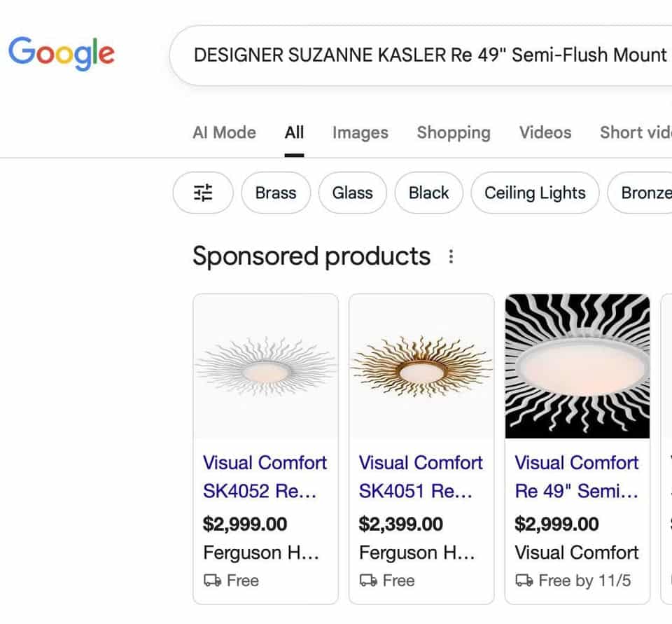This screenshot has width=672, height=624.
Task: Open Visual Comfort SK4051 product link
Action: point(421,476)
